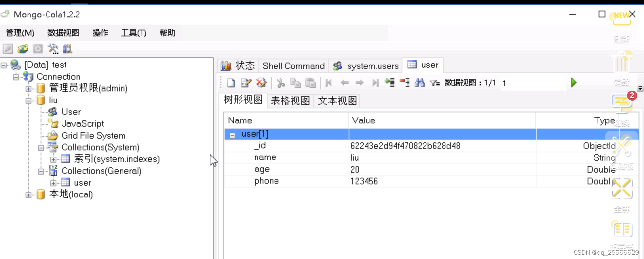This screenshot has width=644, height=259.
Task: Switch to the system.users tab
Action: coord(366,66)
